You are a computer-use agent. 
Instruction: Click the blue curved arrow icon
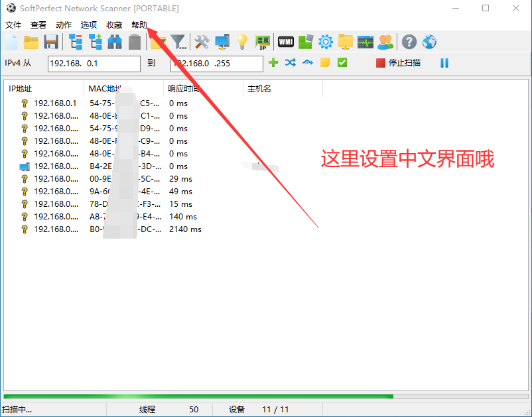tap(308, 63)
